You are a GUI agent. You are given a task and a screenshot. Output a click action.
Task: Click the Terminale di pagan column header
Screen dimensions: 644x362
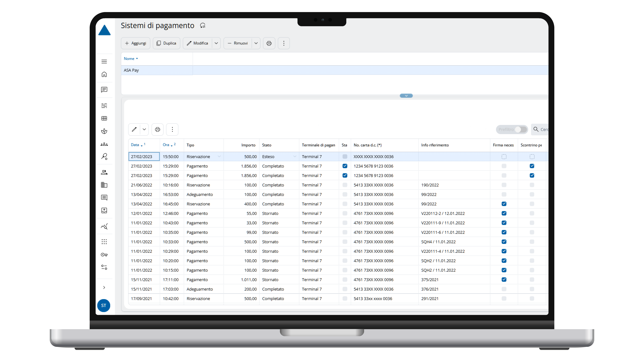point(318,145)
